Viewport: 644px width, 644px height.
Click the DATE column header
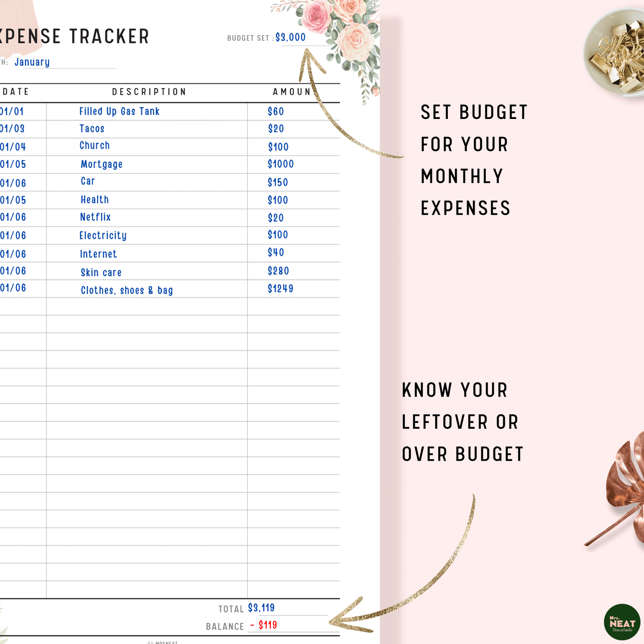coord(16,92)
